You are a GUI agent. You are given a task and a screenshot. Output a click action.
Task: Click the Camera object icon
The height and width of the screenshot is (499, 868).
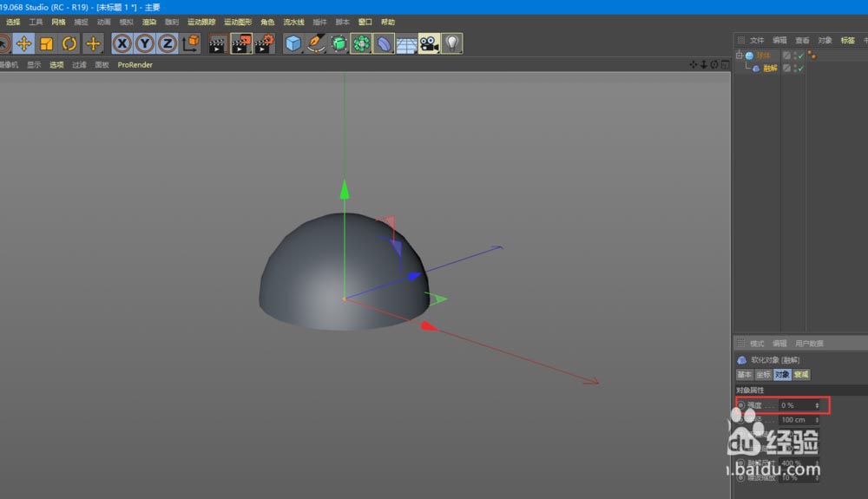(x=429, y=43)
